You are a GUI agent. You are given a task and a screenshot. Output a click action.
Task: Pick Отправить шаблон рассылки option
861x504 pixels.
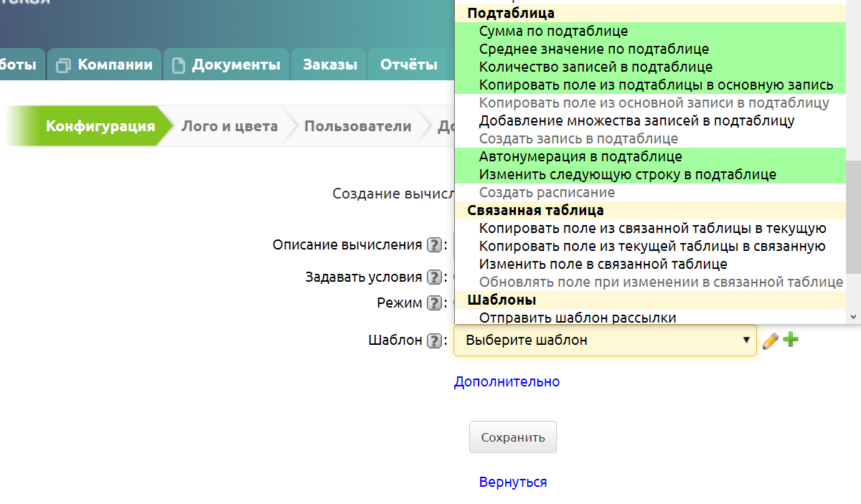[x=578, y=318]
